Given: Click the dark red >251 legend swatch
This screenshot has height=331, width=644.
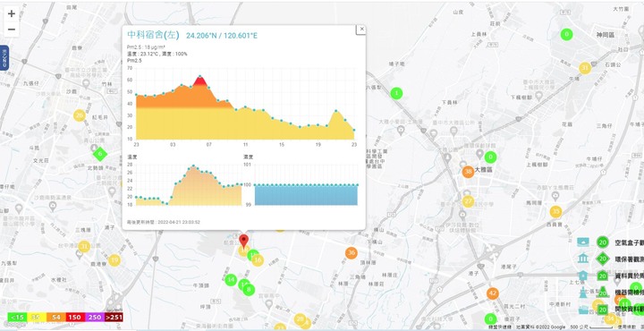Looking at the screenshot, I should pos(114,318).
